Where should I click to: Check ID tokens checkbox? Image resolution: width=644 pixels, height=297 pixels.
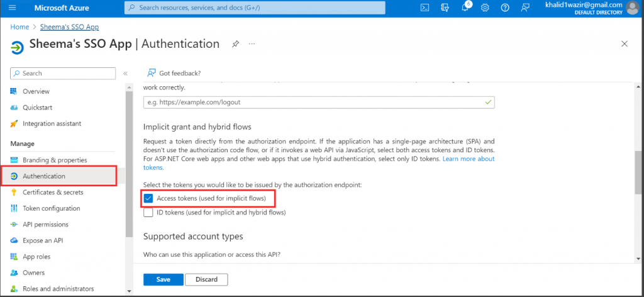pyautogui.click(x=148, y=213)
